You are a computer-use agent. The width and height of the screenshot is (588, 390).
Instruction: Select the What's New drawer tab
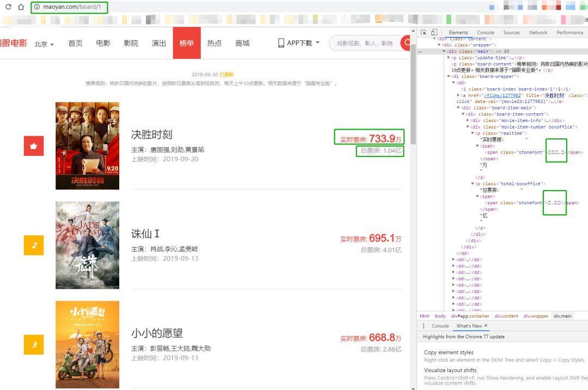tap(469, 326)
